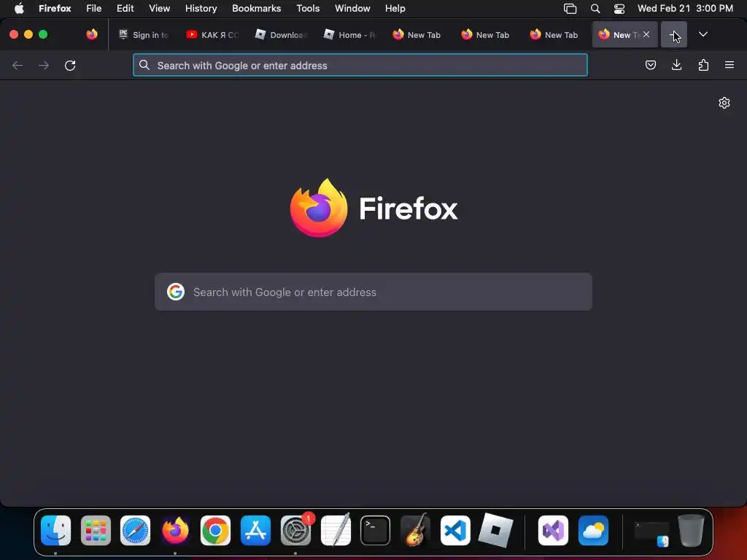Switch to the Sign in tab

pyautogui.click(x=144, y=34)
